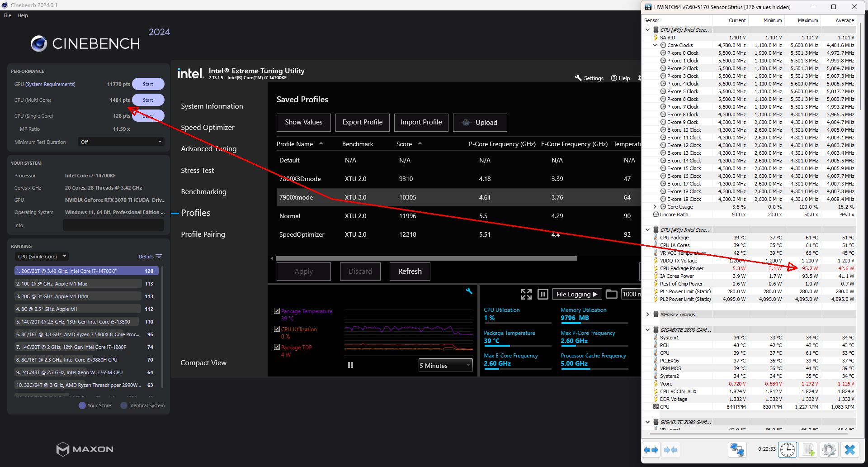The image size is (868, 467).
Task: Uncheck Package TDP graph checkbox
Action: (x=277, y=347)
